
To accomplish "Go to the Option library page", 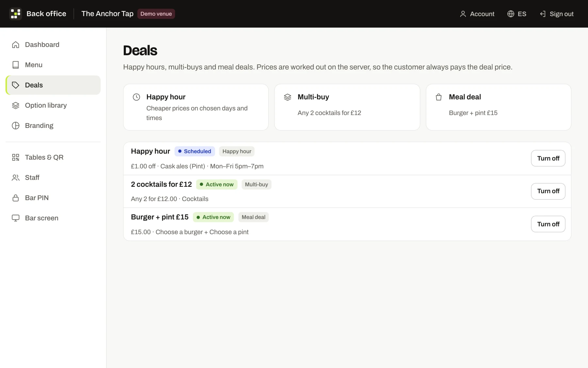I will [53, 106].
